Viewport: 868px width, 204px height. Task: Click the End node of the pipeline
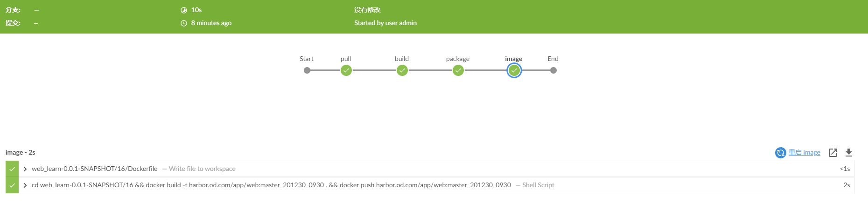[x=553, y=70]
